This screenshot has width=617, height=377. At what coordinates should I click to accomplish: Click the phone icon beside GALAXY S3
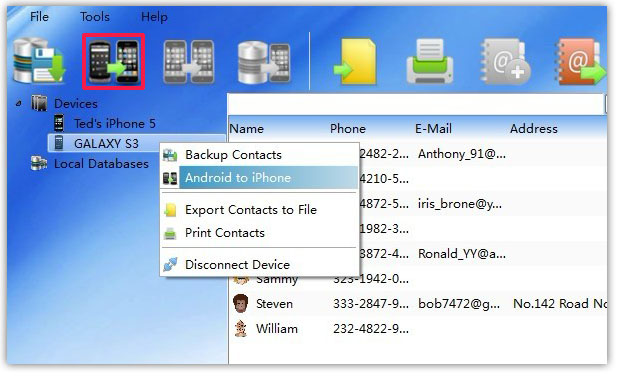(x=59, y=143)
